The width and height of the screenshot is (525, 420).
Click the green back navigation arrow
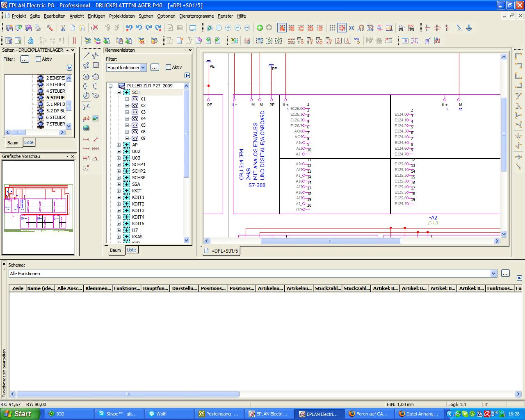pos(260,28)
